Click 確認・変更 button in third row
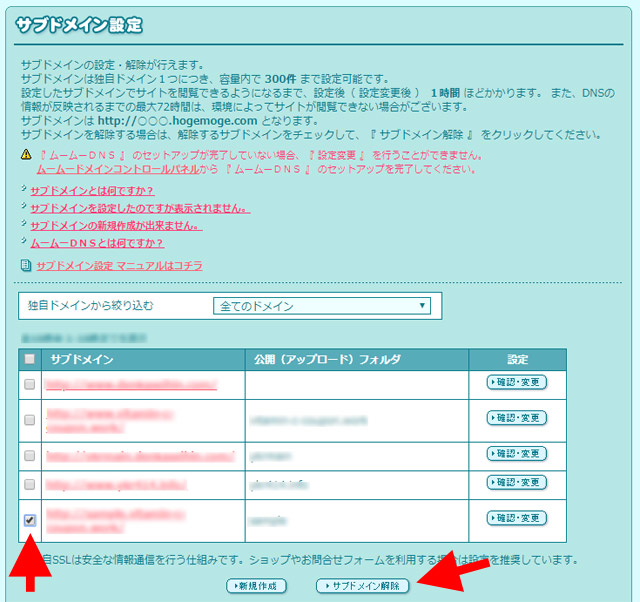The image size is (640, 602). [x=517, y=454]
